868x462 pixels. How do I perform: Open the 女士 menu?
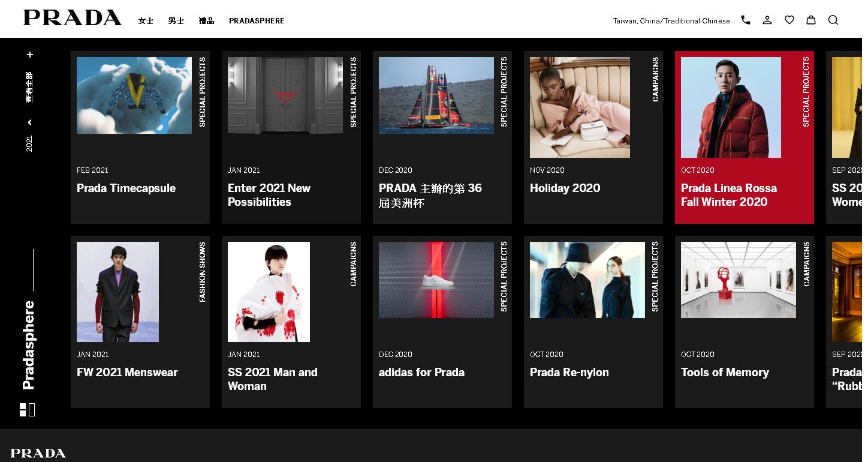[x=146, y=20]
